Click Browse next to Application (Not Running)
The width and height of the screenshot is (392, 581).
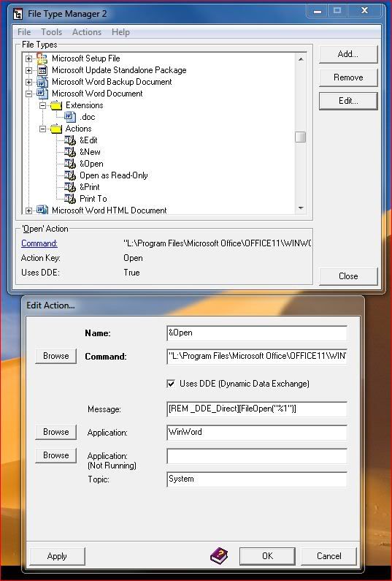56,455
